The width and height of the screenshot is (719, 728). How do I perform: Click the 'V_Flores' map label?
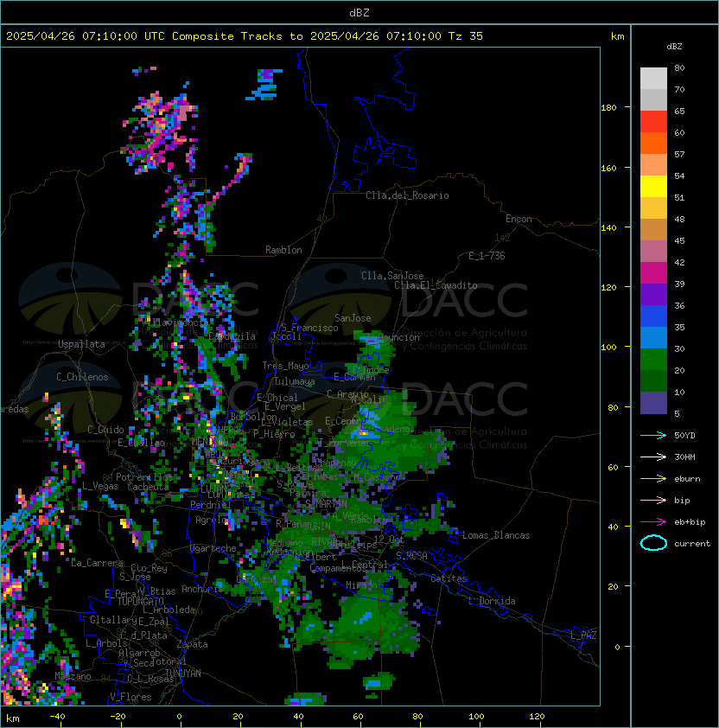click(130, 697)
